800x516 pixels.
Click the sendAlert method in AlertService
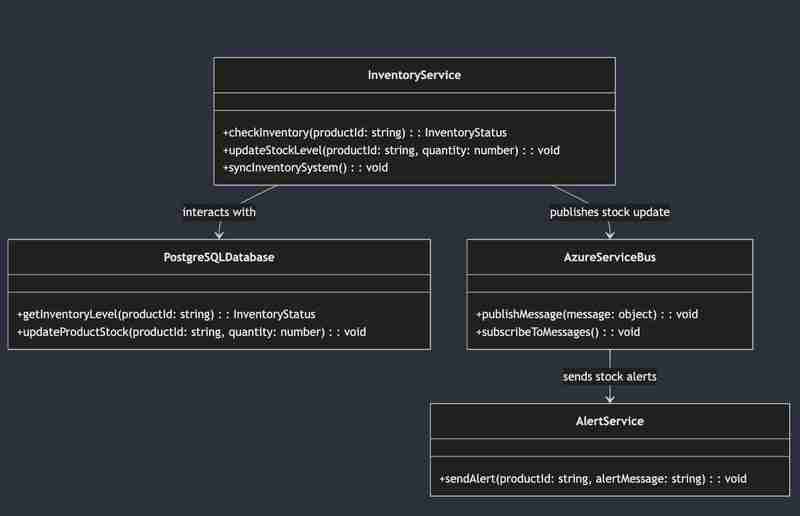click(593, 479)
